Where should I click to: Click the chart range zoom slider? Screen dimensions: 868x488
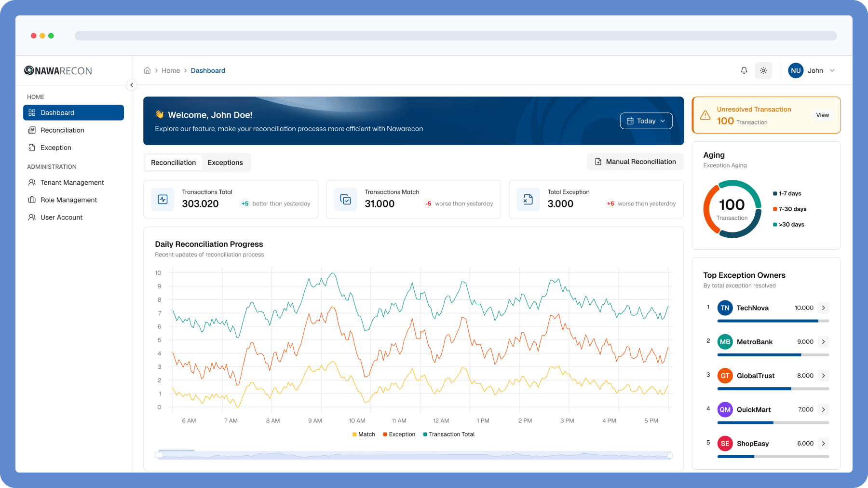pyautogui.click(x=414, y=455)
